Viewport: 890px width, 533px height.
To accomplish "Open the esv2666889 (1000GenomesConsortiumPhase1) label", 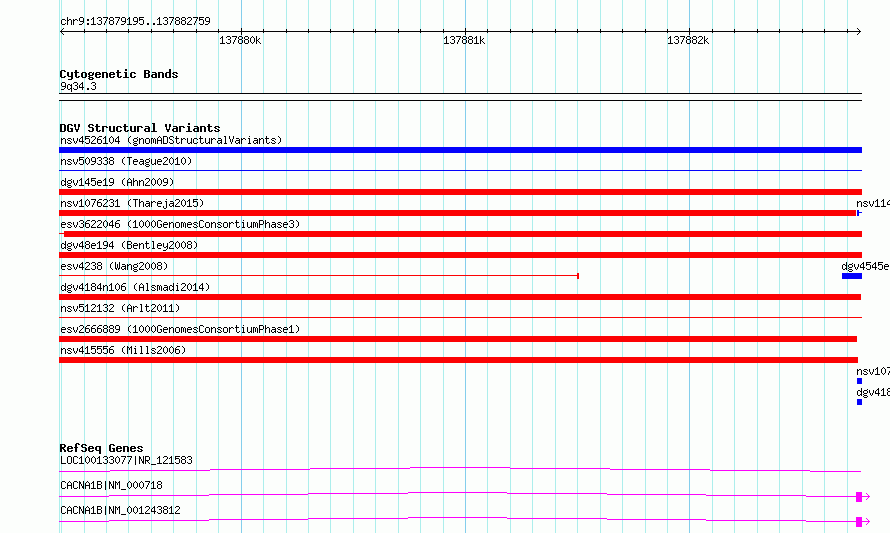I will click(180, 329).
